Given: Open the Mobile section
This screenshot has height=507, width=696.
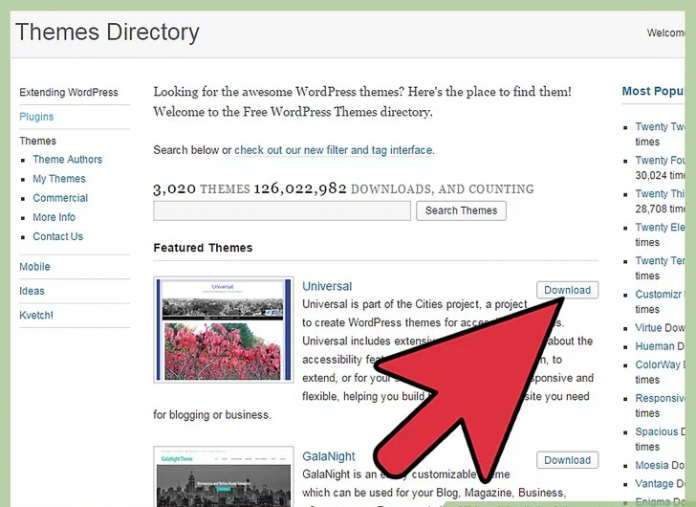Looking at the screenshot, I should [x=35, y=267].
